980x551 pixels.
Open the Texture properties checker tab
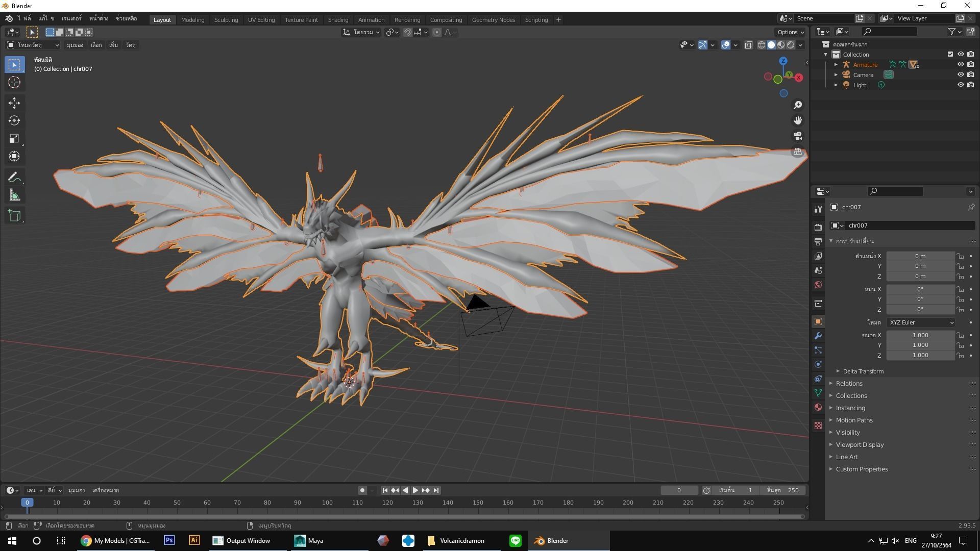[x=818, y=425]
